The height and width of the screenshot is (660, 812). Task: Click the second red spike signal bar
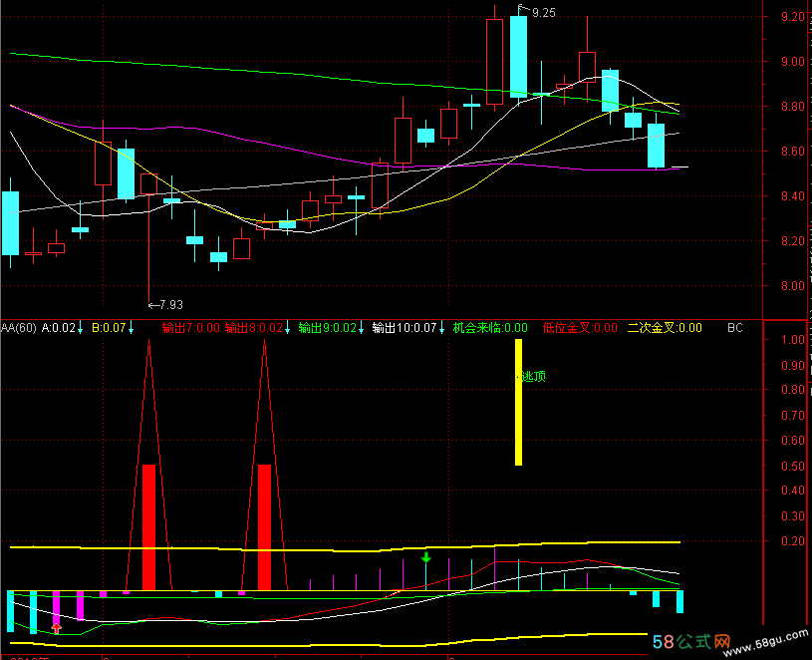[265, 525]
